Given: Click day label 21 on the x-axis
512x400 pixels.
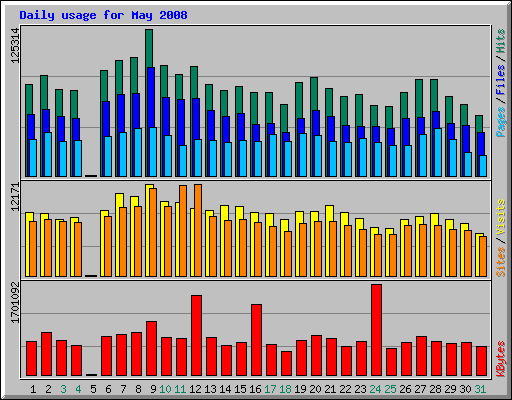Looking at the screenshot, I should click(330, 389).
